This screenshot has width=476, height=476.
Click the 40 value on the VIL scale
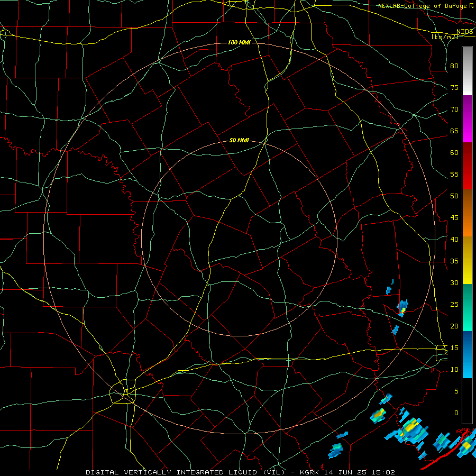pyautogui.click(x=454, y=239)
